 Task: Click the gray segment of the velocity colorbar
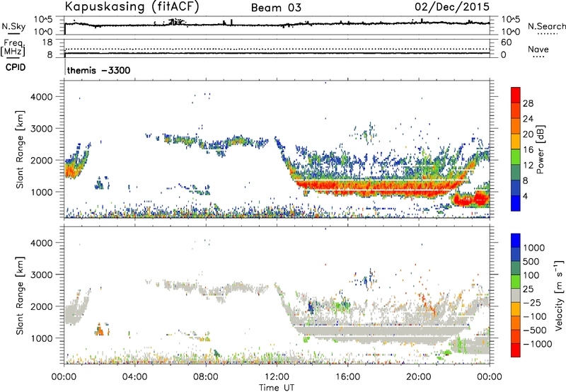click(516, 295)
